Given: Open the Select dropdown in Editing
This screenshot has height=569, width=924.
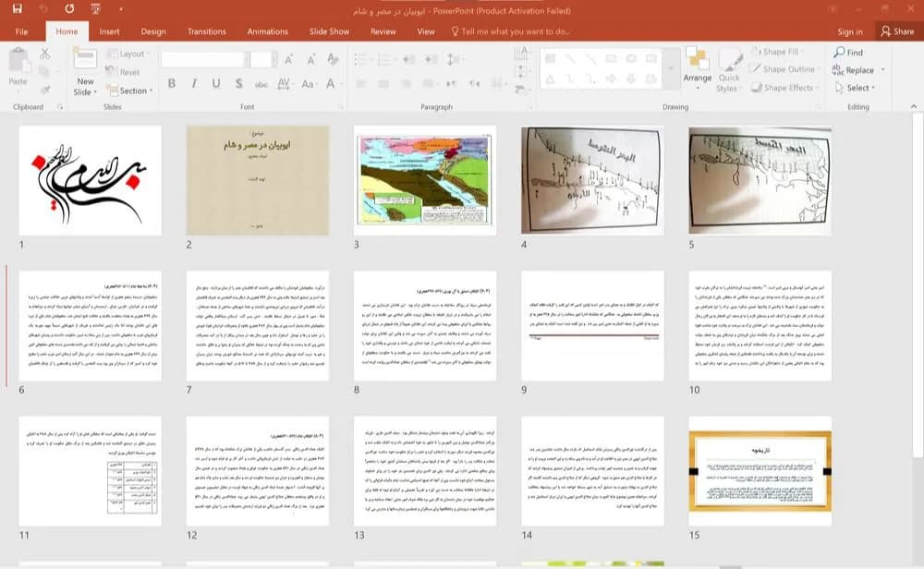Looking at the screenshot, I should (x=855, y=88).
